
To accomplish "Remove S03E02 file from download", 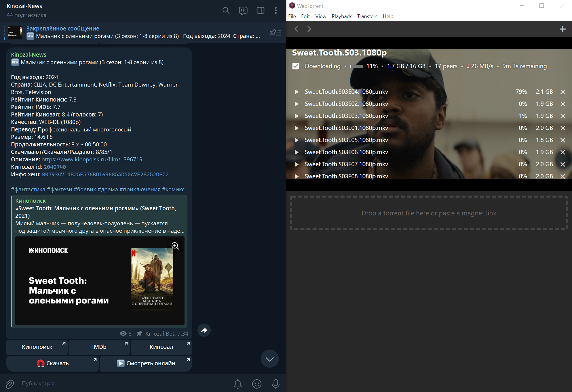I will pyautogui.click(x=563, y=104).
